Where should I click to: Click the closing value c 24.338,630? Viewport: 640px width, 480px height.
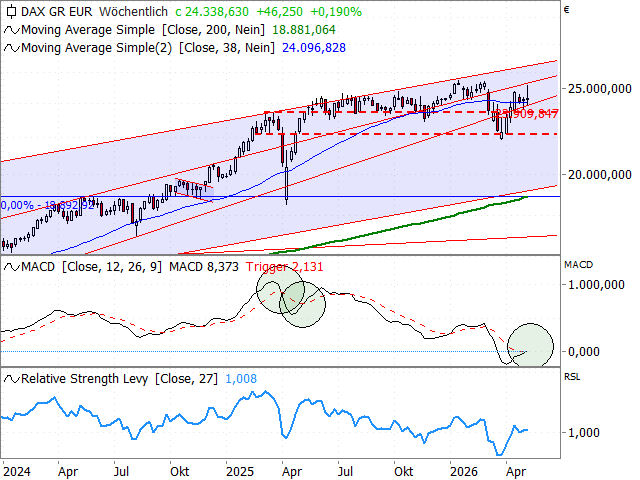[212, 12]
